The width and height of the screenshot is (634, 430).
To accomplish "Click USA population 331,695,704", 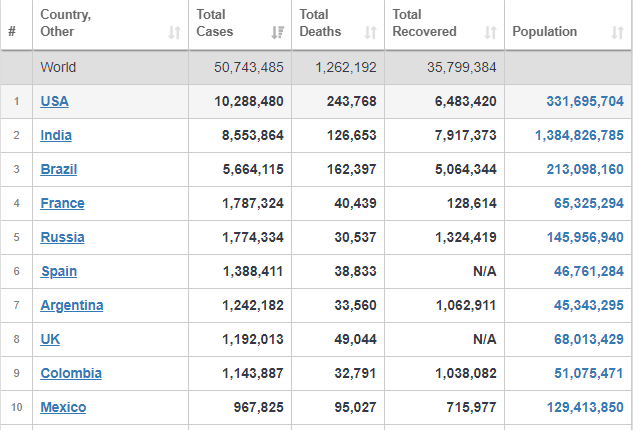I will pos(585,101).
